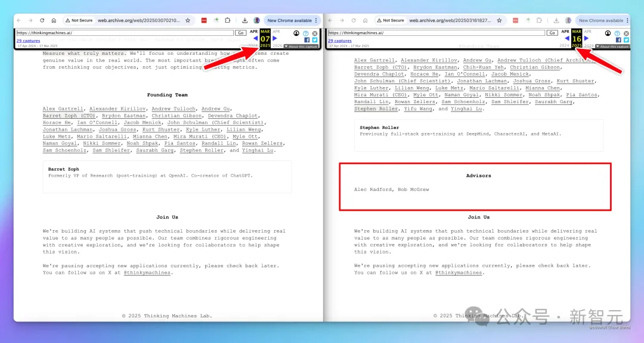Click the Wayback URL field in right window

click(x=436, y=33)
